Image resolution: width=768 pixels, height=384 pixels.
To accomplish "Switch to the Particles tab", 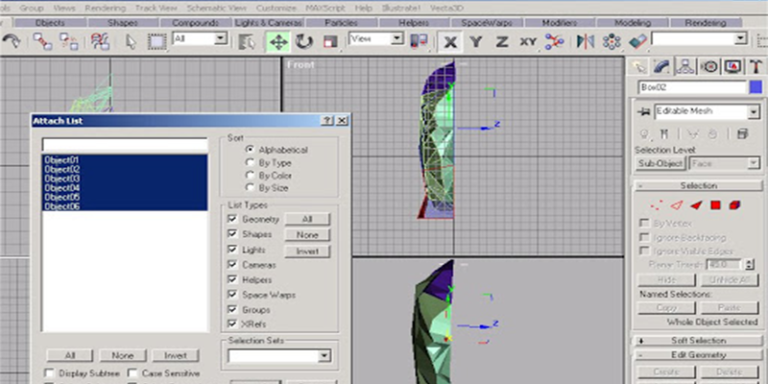I will 340,23.
